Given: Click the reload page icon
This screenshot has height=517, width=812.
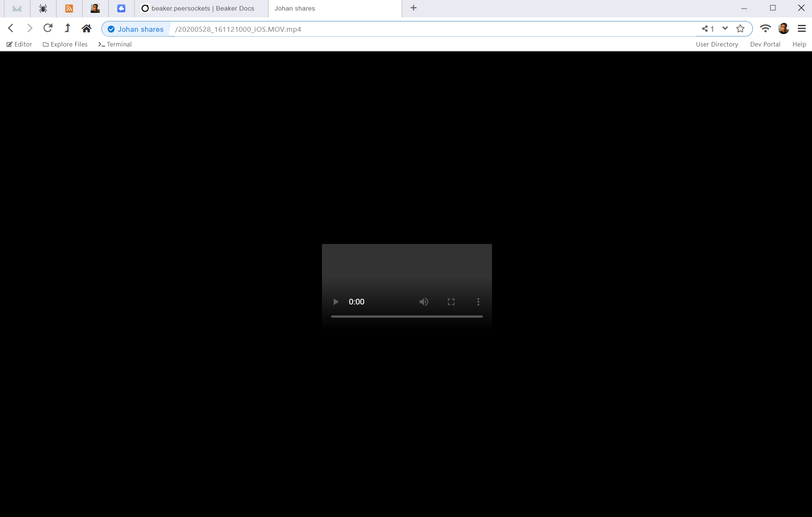Looking at the screenshot, I should point(48,28).
